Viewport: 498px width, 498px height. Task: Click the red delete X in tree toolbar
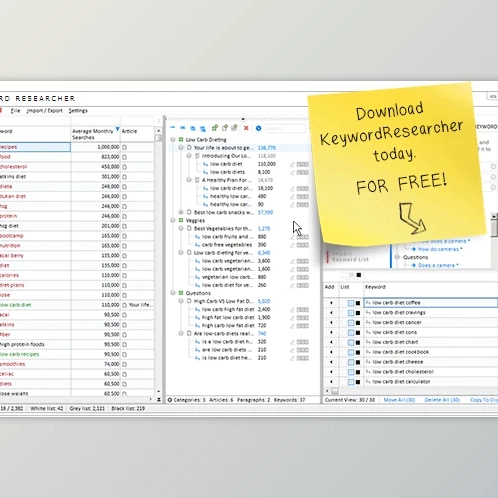(246, 128)
